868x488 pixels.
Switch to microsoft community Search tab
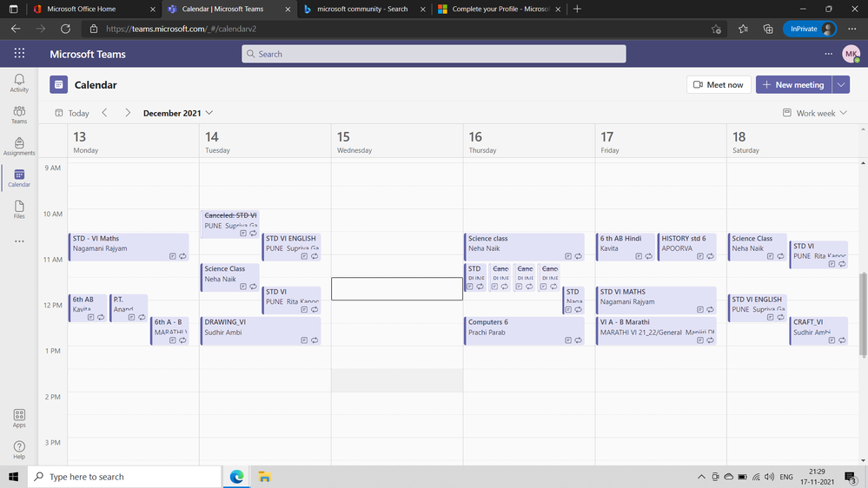coord(365,9)
